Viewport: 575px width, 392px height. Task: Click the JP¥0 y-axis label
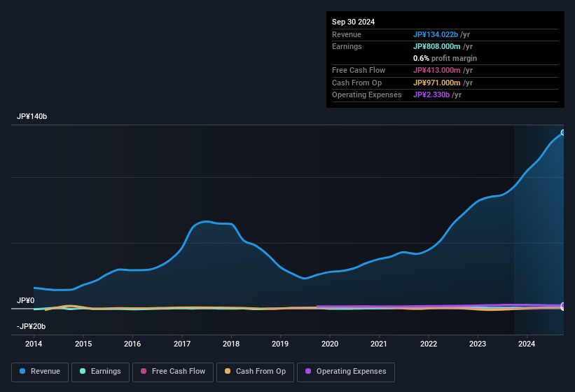(x=26, y=300)
